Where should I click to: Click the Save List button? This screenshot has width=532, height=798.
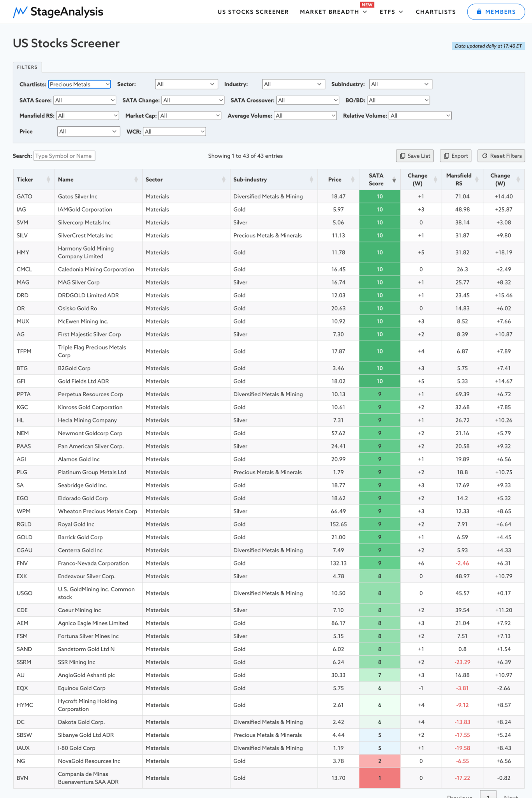pyautogui.click(x=415, y=156)
